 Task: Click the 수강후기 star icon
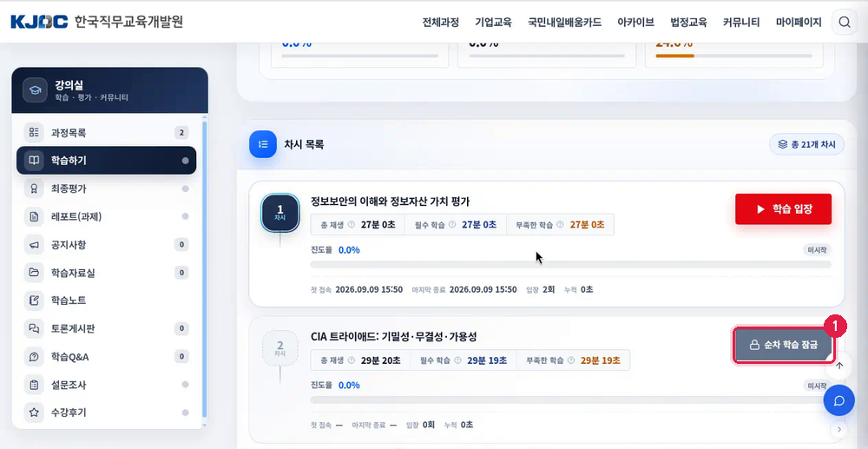34,413
